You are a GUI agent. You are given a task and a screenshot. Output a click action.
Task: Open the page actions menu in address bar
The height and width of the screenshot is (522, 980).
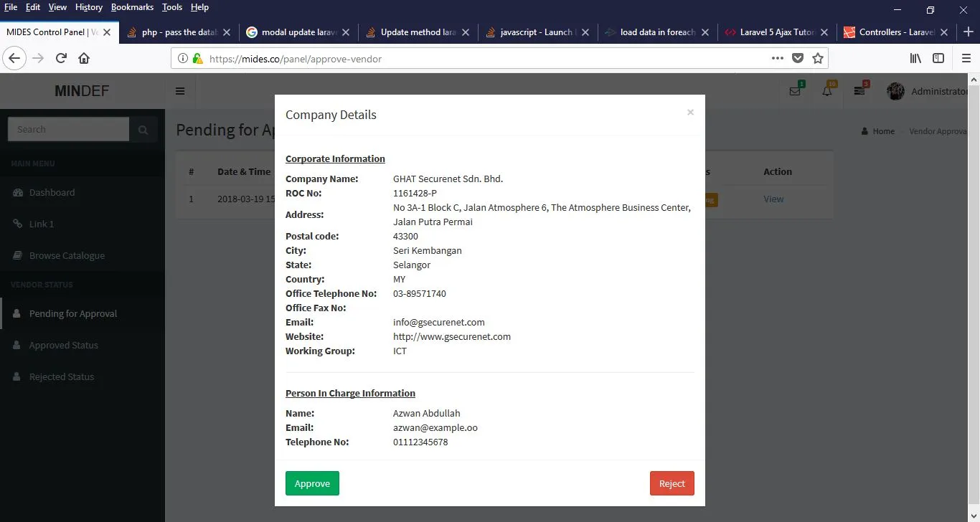778,58
